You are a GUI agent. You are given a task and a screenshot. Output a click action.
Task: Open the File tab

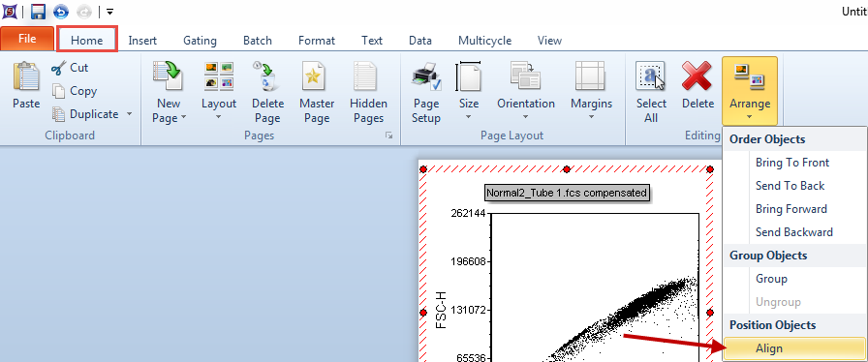click(x=27, y=39)
